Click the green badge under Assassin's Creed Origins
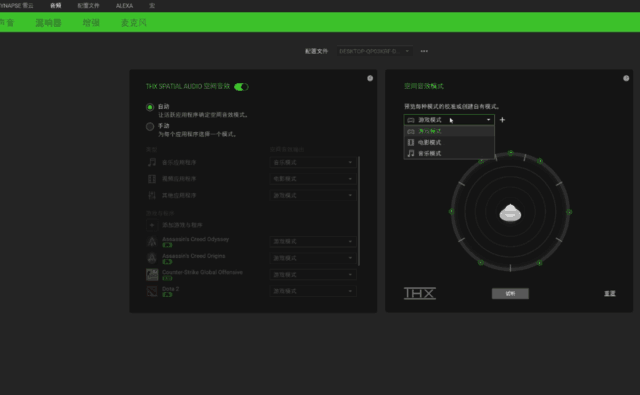This screenshot has width=640, height=395. point(167,262)
